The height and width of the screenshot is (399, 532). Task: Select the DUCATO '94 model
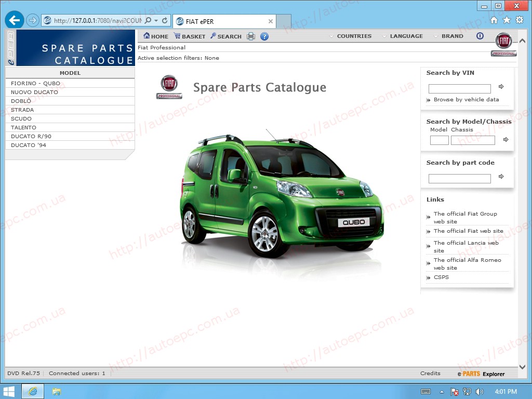(x=70, y=145)
